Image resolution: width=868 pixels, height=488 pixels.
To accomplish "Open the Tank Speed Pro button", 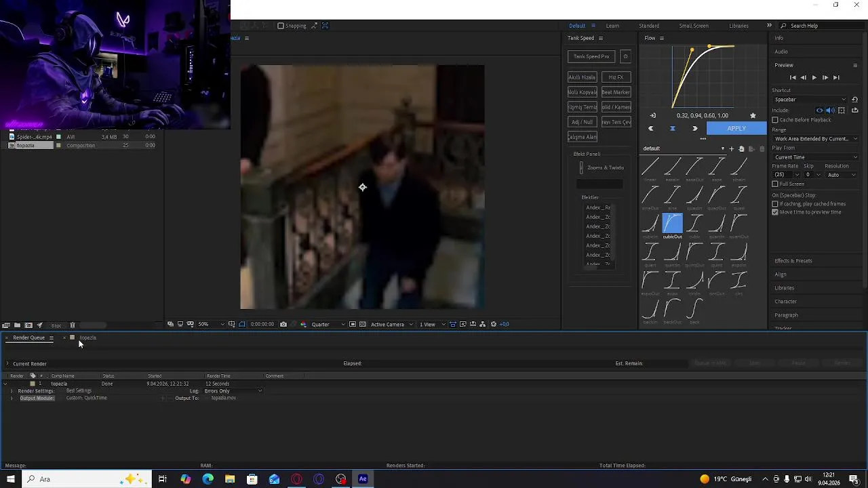I will 591,56.
